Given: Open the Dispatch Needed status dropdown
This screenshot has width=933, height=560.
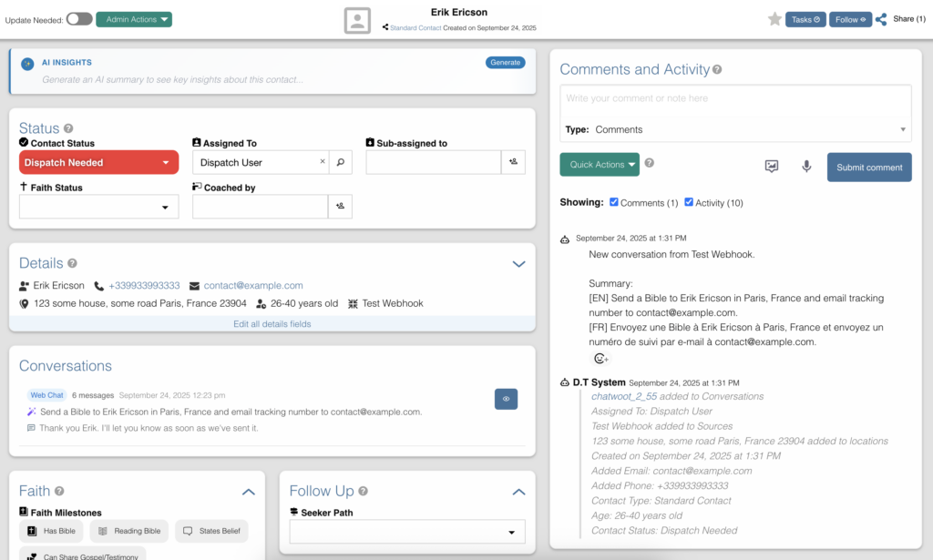Looking at the screenshot, I should pos(98,162).
